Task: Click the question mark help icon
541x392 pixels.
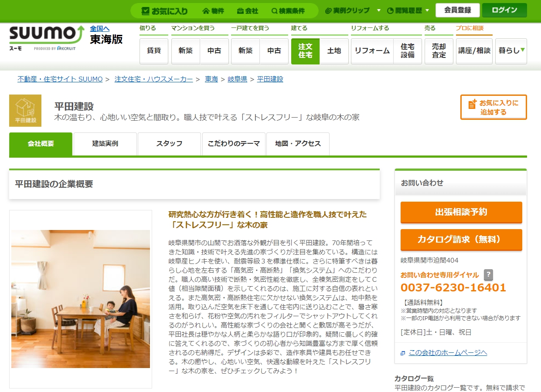Action: click(489, 275)
